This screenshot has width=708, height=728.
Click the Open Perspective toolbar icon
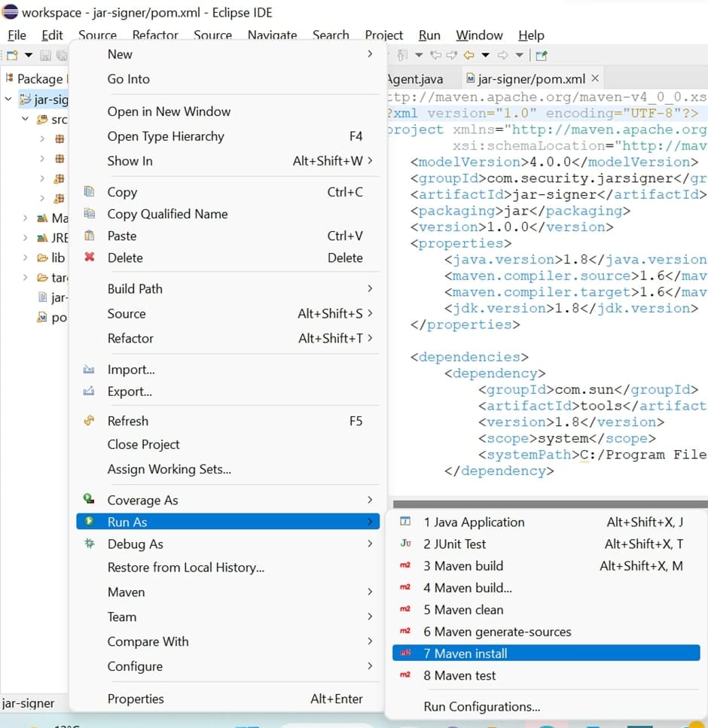pyautogui.click(x=542, y=55)
